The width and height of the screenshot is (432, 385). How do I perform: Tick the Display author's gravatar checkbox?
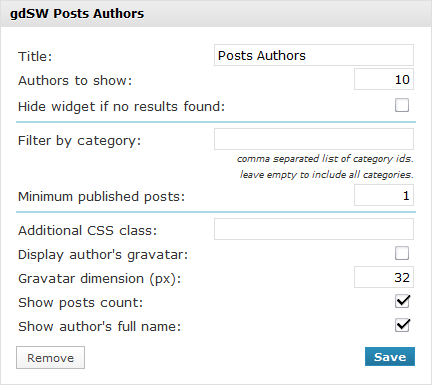pyautogui.click(x=402, y=253)
